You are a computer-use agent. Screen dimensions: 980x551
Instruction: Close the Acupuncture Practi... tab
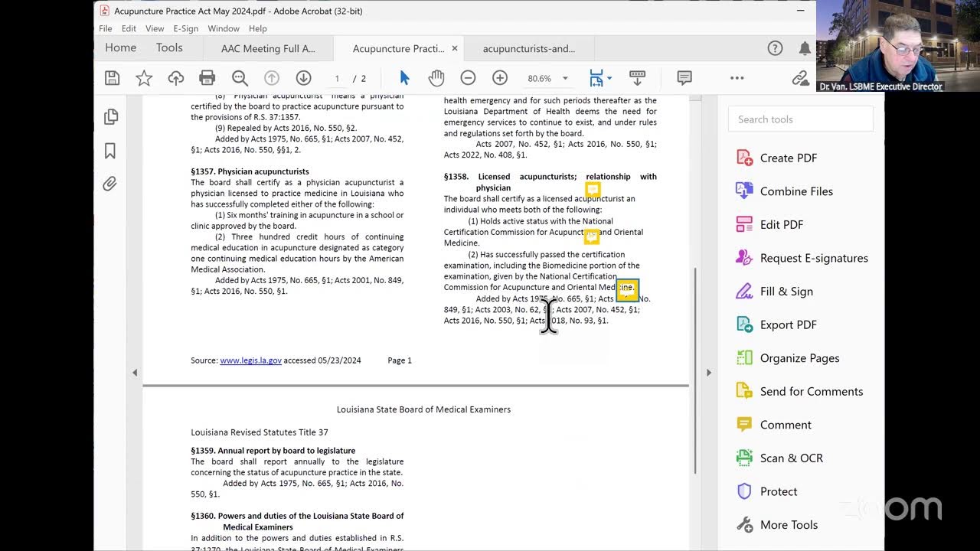click(x=454, y=48)
